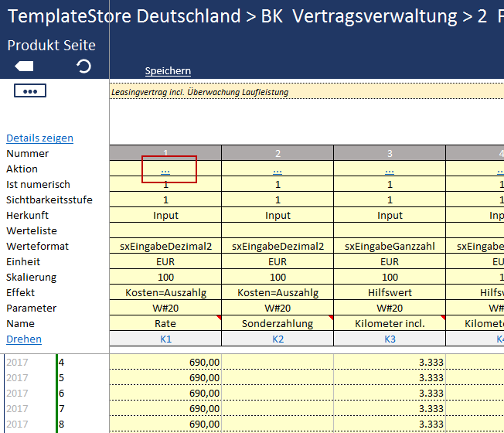Screen dimensions: 504x433
Task: Click the Leasingvertrag description field
Action: (x=306, y=92)
